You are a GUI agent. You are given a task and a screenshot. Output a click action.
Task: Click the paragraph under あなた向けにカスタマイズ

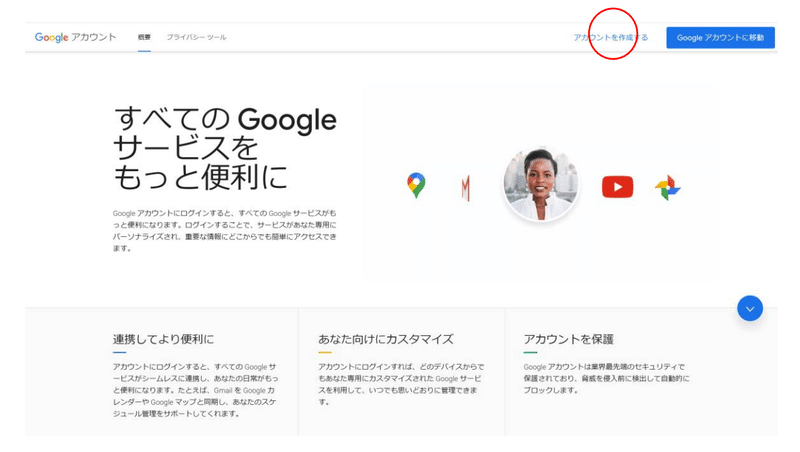(x=402, y=384)
